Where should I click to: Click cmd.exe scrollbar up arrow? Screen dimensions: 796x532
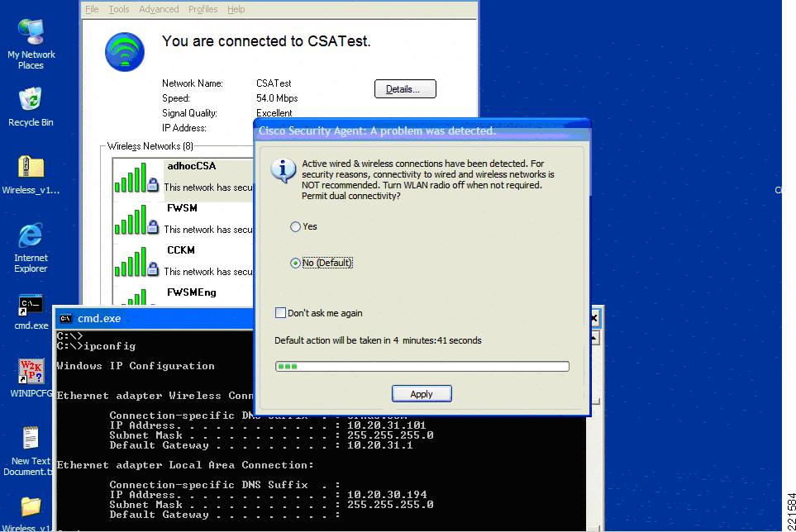point(594,338)
